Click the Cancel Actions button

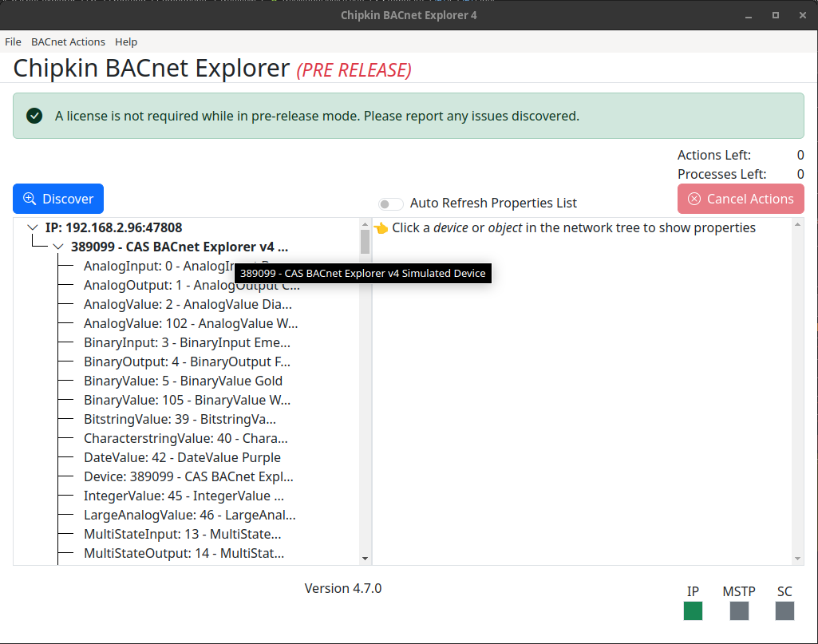741,199
